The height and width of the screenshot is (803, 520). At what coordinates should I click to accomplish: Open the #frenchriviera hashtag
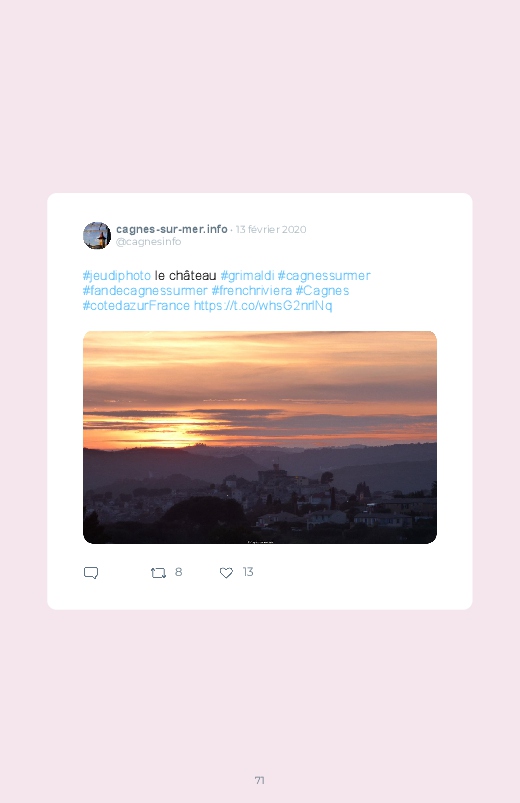(252, 290)
